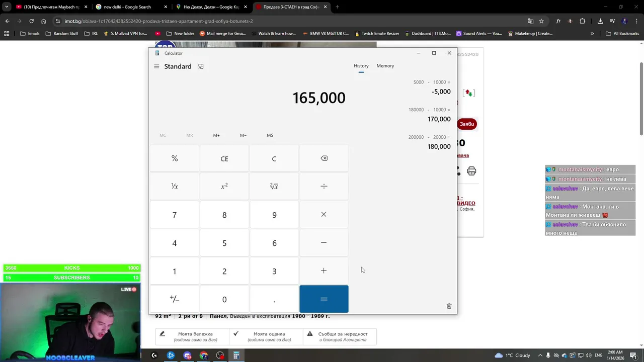Screen dimensions: 644x362
Task: Click digit 5 on the Calculator keypad
Action: coord(224,243)
